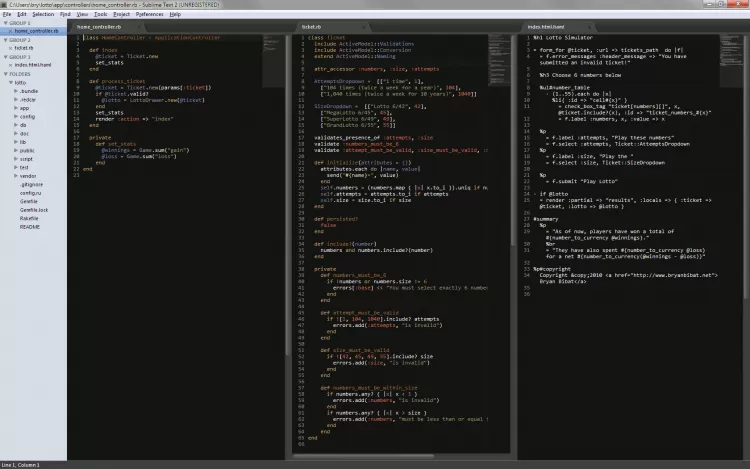Image resolution: width=750 pixels, height=469 pixels.
Task: Open the Selection menu
Action: click(43, 15)
